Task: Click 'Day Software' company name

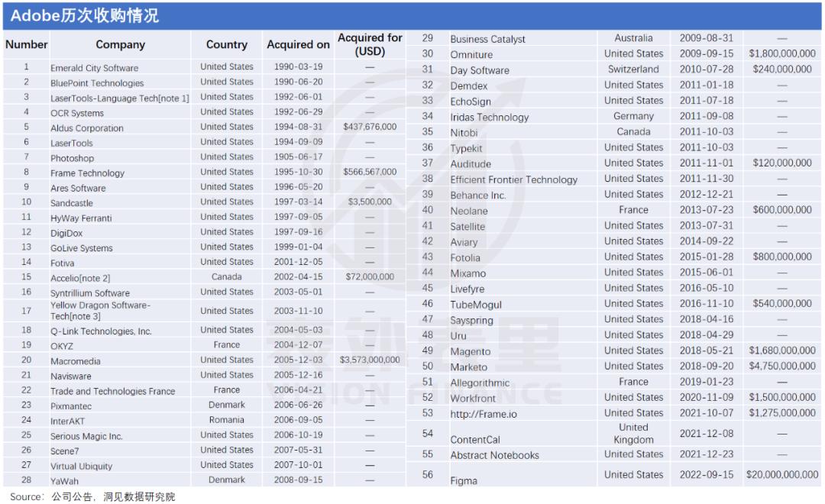Action: click(480, 70)
